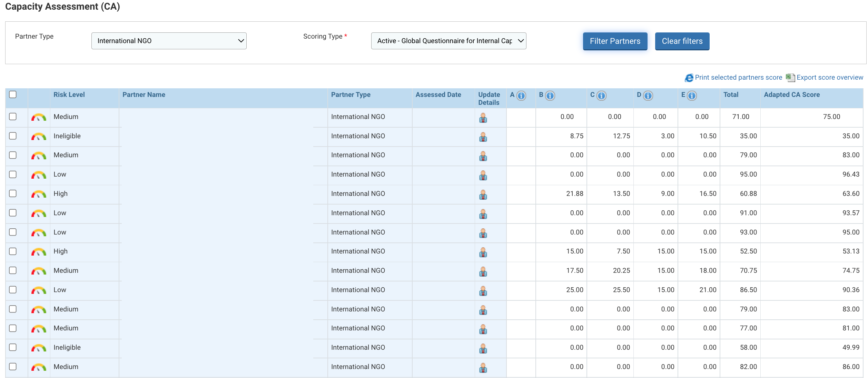
Task: Open update details for row totaling 77.00
Action: tap(483, 329)
